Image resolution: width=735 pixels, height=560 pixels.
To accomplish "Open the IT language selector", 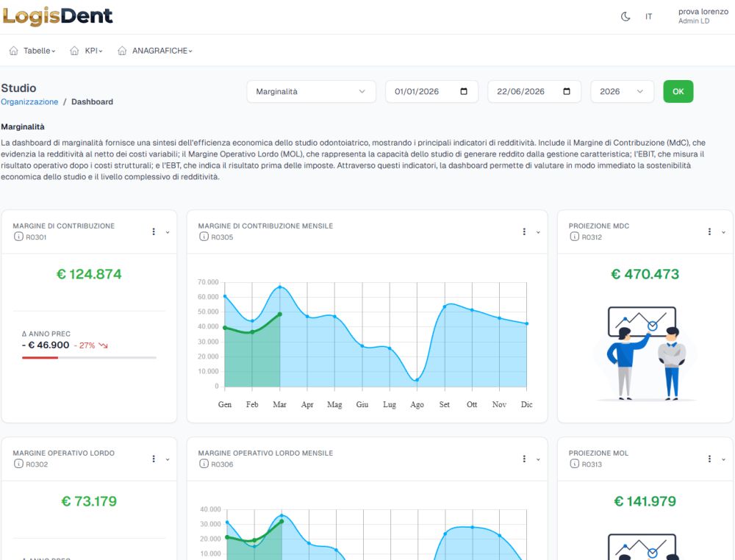I will 648,16.
